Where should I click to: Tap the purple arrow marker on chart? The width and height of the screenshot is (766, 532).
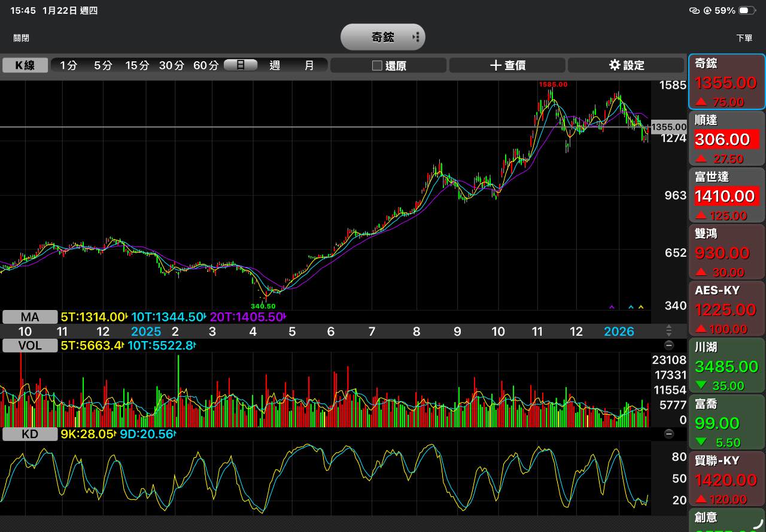(x=612, y=307)
